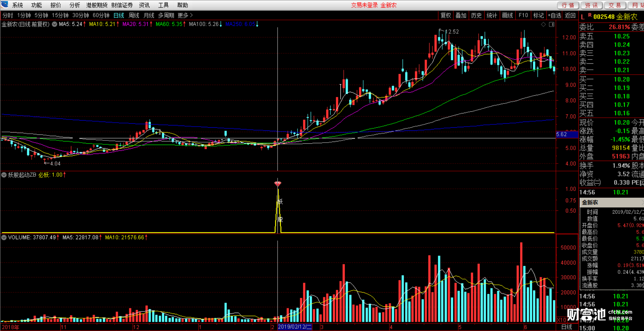
Task: Select the 日线 daily period tab
Action: (119, 15)
